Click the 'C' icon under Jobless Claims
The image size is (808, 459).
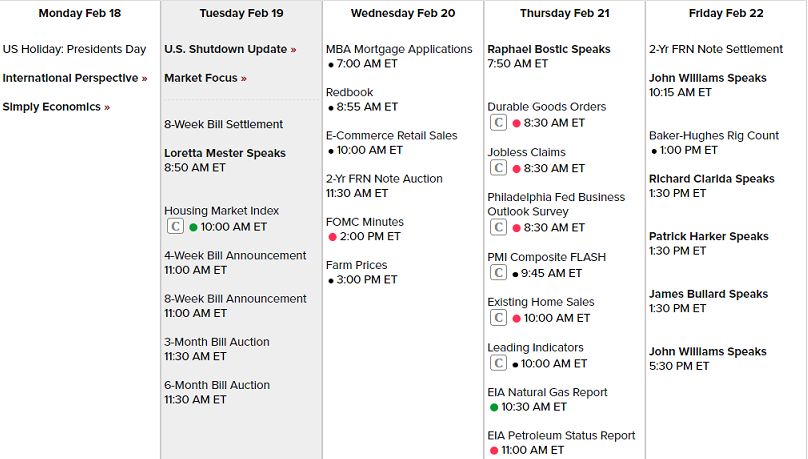pos(497,169)
